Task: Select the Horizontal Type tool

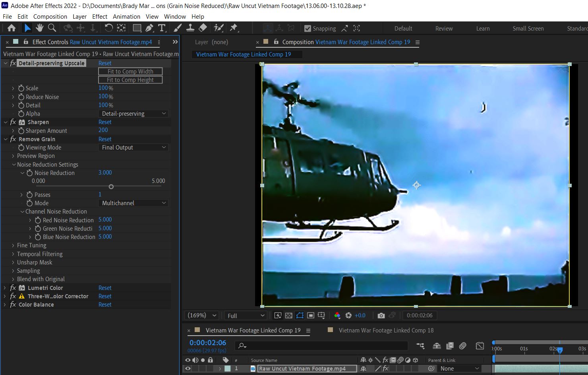Action: click(x=162, y=28)
